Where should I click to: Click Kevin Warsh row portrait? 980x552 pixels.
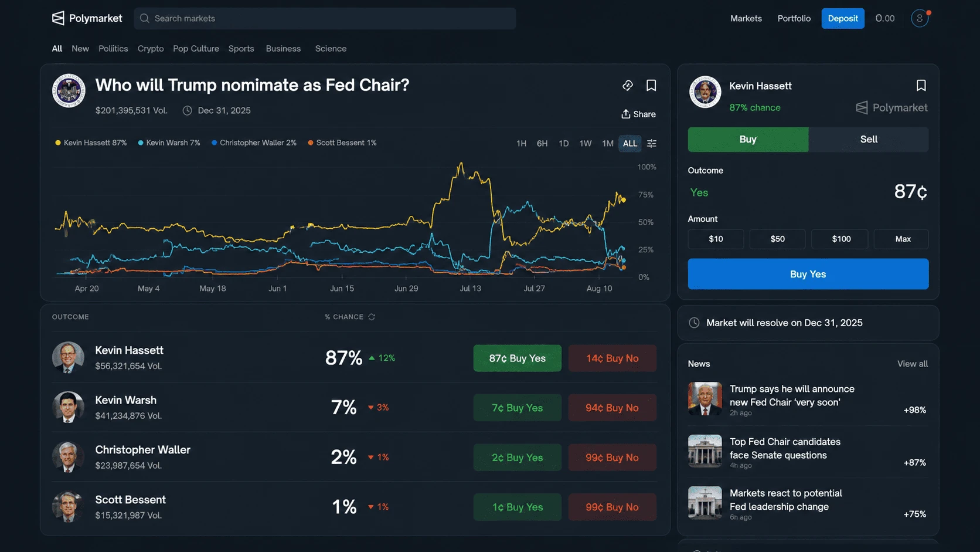(x=68, y=407)
